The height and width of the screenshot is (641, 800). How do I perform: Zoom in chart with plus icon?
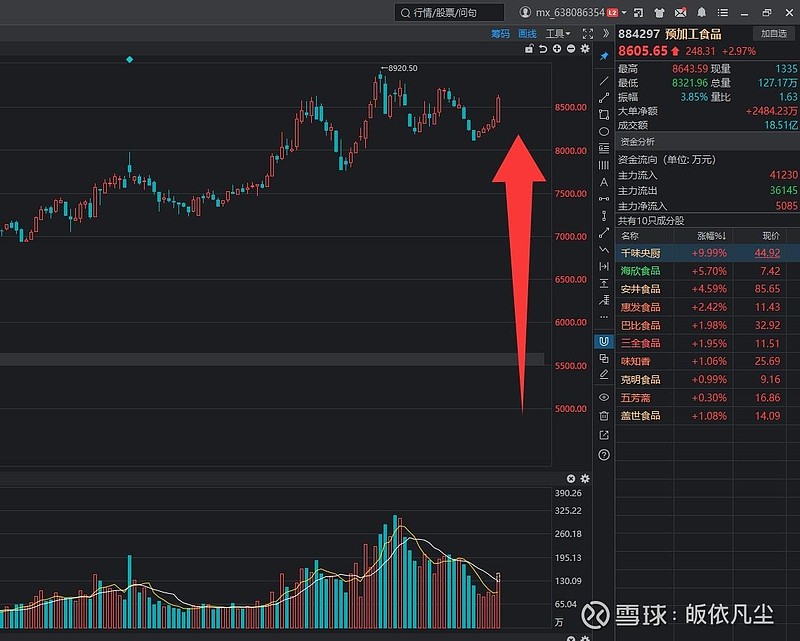557,48
